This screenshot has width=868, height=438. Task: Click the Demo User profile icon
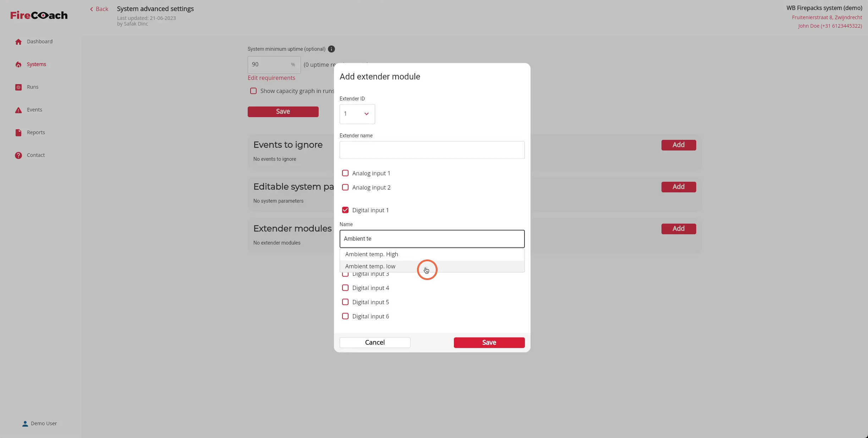pos(25,424)
